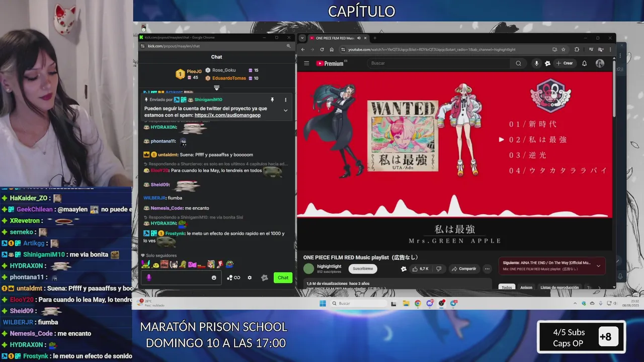This screenshot has height=362, width=644.
Task: Open more actions ellipsis under video
Action: point(487,269)
